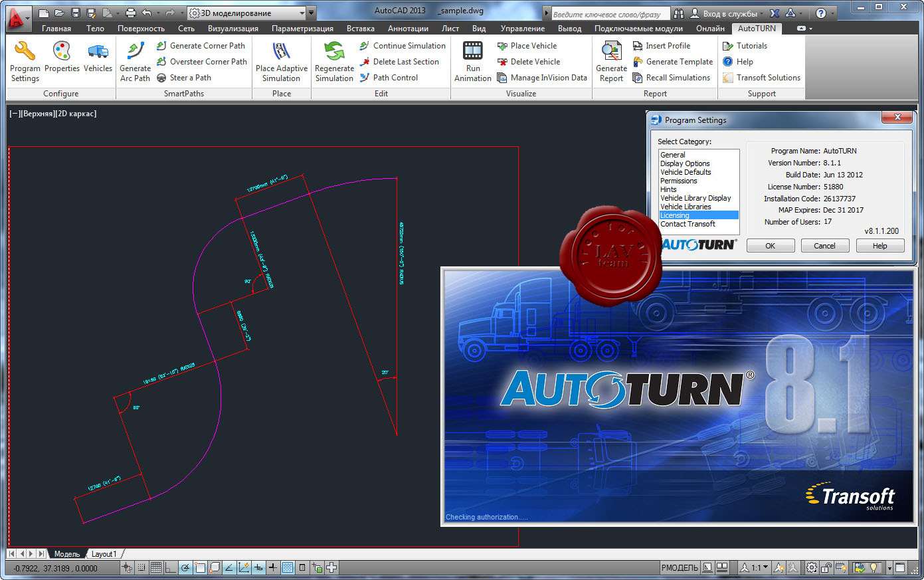
Task: Open the 2D каркас visual style control
Action: tap(77, 114)
